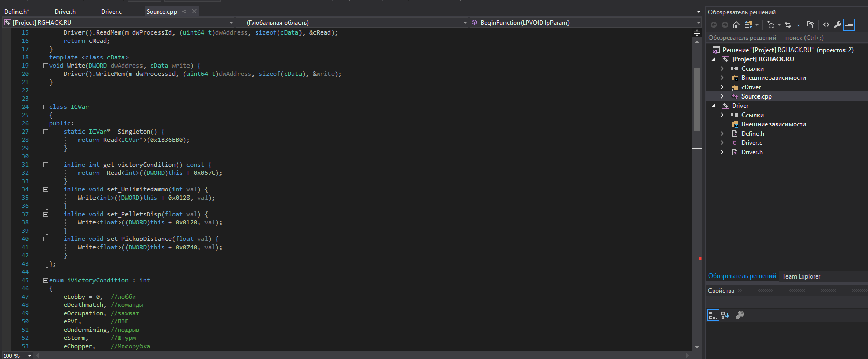Screen dimensions: 868x359
Task: Switch to the Define.h* editor tab
Action: [x=17, y=11]
